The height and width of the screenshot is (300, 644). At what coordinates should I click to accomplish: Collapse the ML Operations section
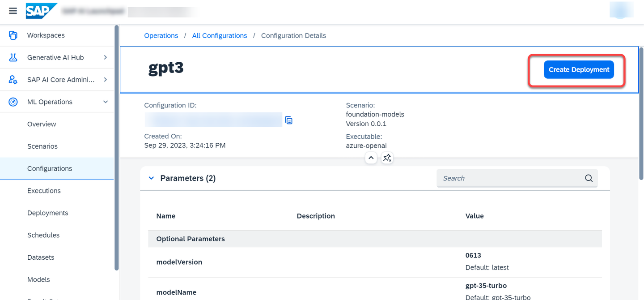coord(106,102)
